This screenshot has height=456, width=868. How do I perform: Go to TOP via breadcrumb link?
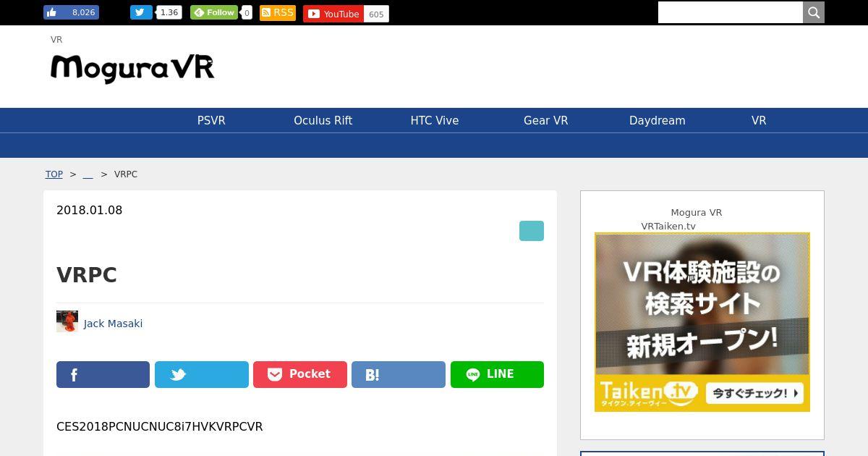coord(54,174)
